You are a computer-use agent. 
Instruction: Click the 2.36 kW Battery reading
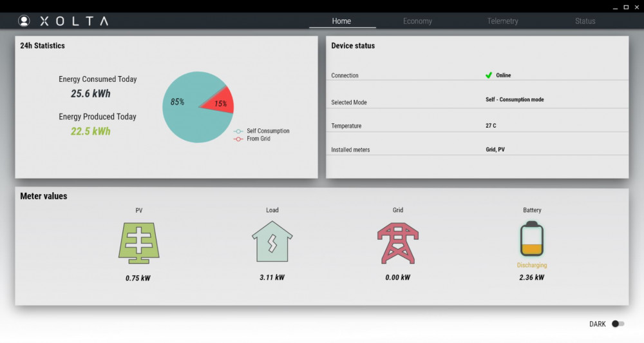coord(531,278)
